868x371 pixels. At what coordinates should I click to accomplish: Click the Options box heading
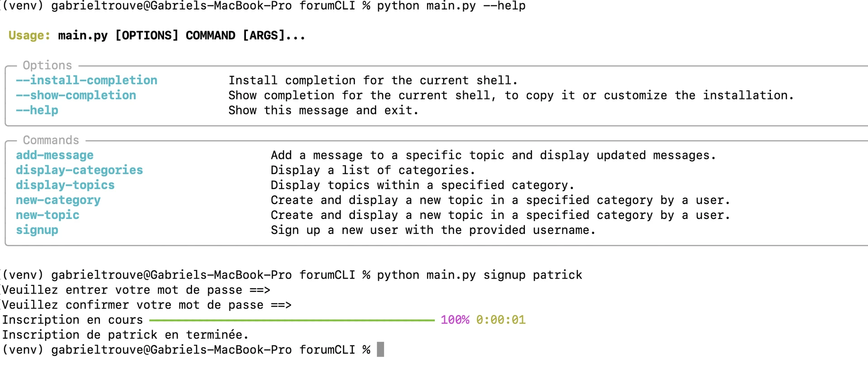[x=47, y=65]
